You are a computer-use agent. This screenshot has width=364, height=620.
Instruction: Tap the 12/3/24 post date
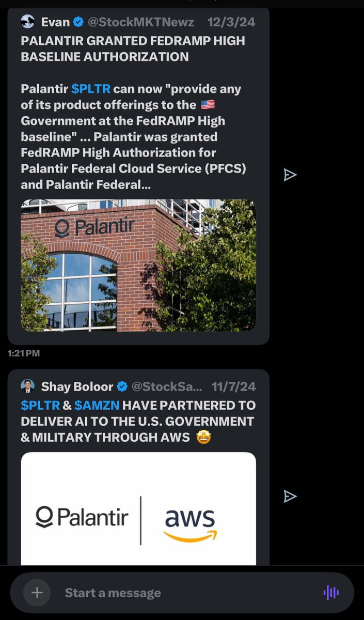point(231,22)
